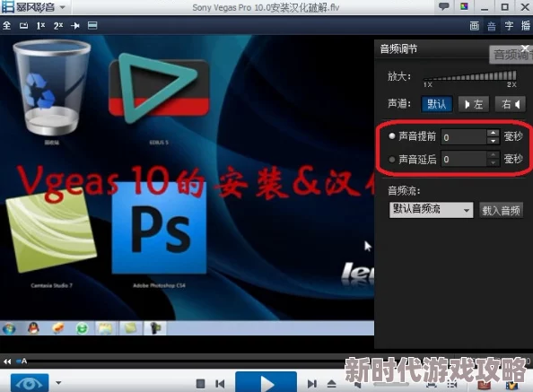
Task: Click the skin color icon in title bar
Action: click(464, 6)
